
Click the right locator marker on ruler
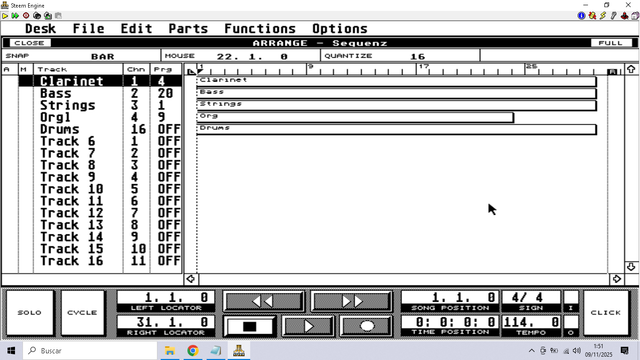tap(612, 72)
